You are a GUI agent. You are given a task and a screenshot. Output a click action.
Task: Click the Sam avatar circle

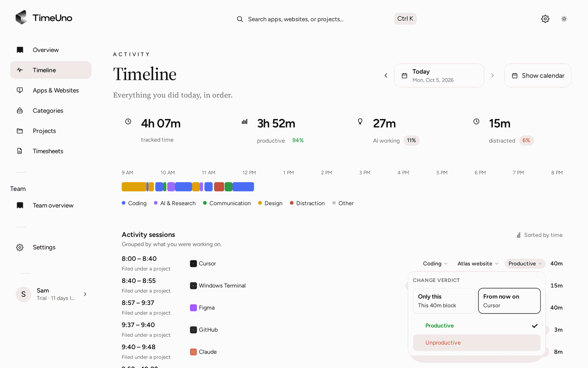[x=24, y=294]
